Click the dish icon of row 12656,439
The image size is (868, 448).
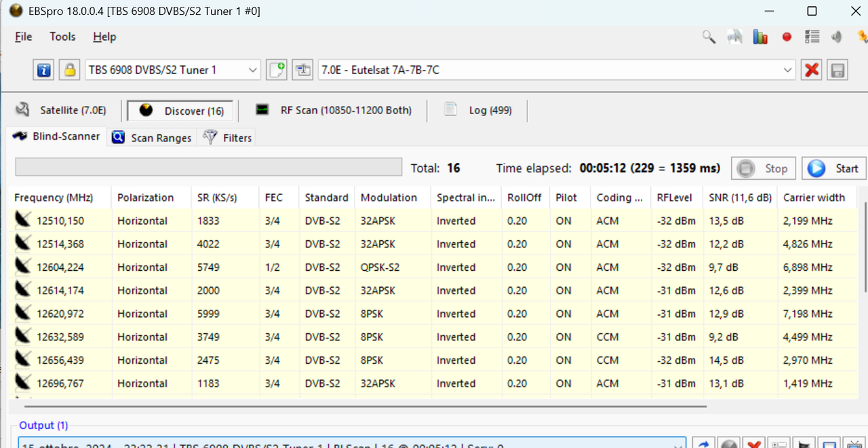click(22, 359)
